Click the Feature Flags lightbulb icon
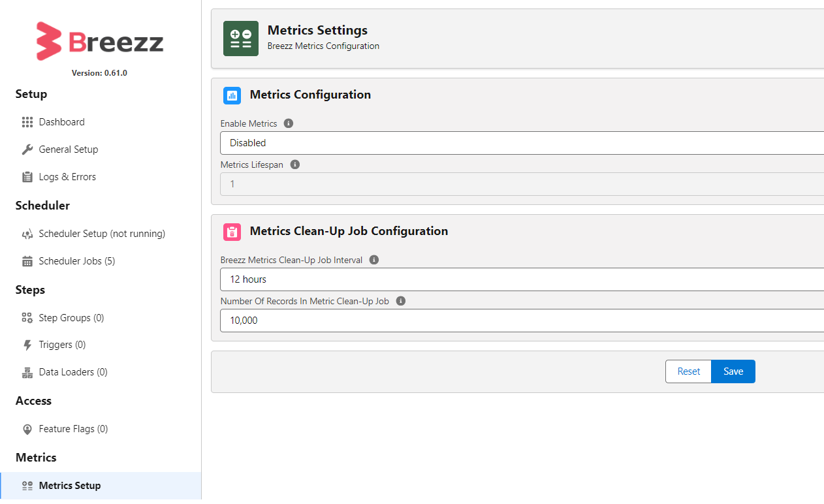The height and width of the screenshot is (504, 824). 27,428
